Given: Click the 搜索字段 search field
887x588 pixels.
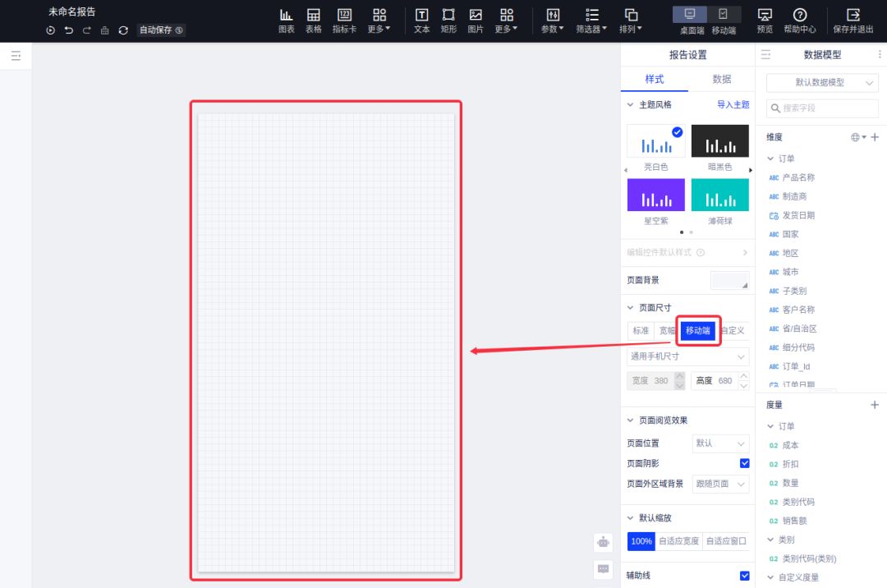Looking at the screenshot, I should point(822,108).
